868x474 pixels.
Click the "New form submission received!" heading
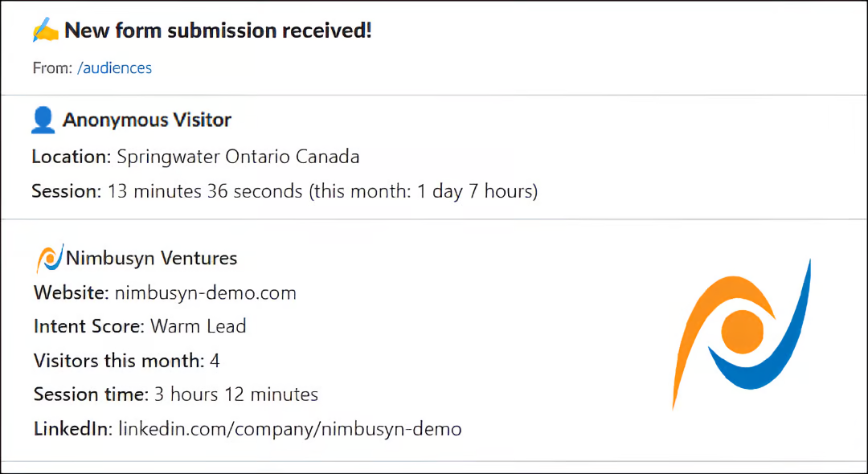click(x=218, y=31)
